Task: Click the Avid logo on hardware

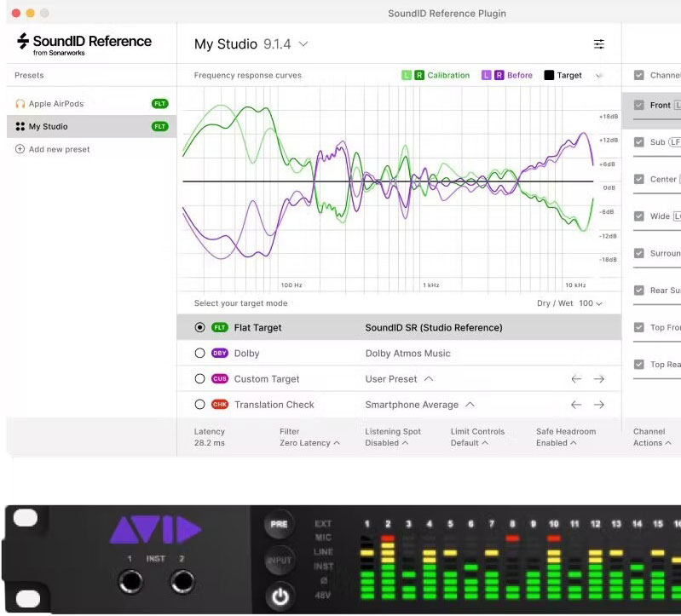Action: 156,530
